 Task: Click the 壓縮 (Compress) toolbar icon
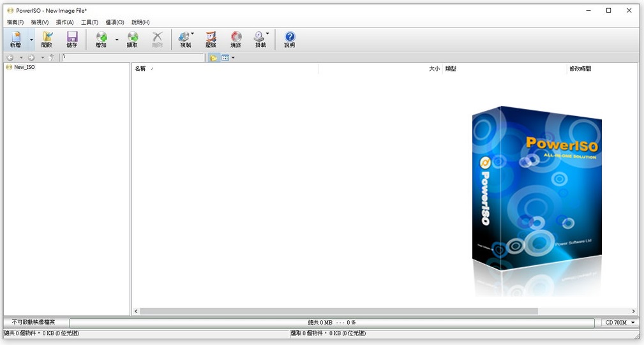[x=211, y=40]
